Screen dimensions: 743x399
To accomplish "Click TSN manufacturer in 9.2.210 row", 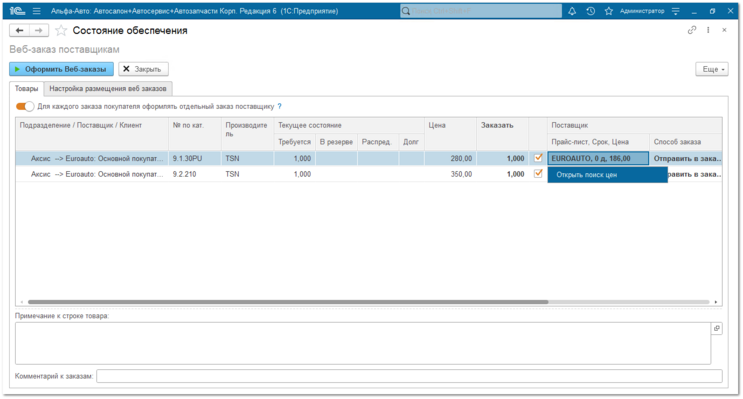I will 247,174.
